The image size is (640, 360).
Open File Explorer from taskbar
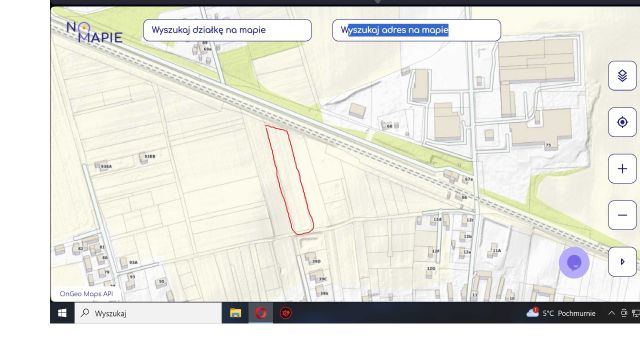(236, 313)
